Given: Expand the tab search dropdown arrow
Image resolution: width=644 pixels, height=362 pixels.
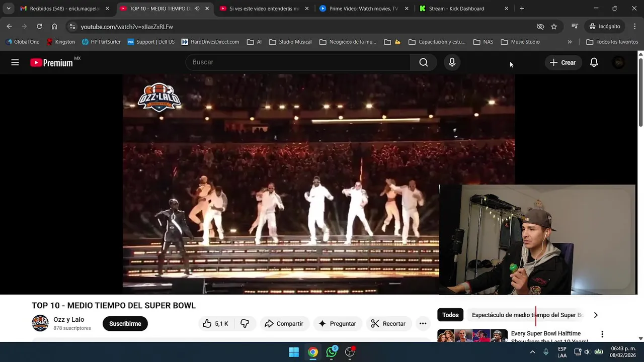Looking at the screenshot, I should [x=9, y=9].
